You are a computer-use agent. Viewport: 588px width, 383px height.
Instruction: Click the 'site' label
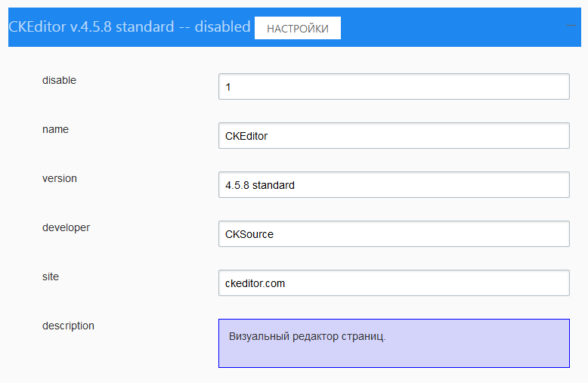51,276
